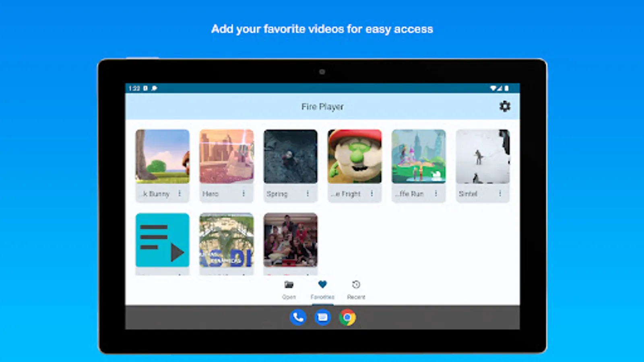Open the options menu for the Hero video
Image resolution: width=644 pixels, height=362 pixels.
[244, 193]
